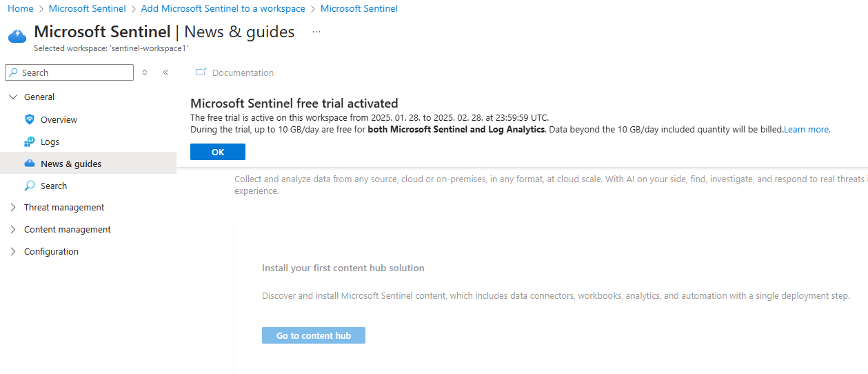The width and height of the screenshot is (868, 374).
Task: Click the Documentation external link icon
Action: coord(201,72)
